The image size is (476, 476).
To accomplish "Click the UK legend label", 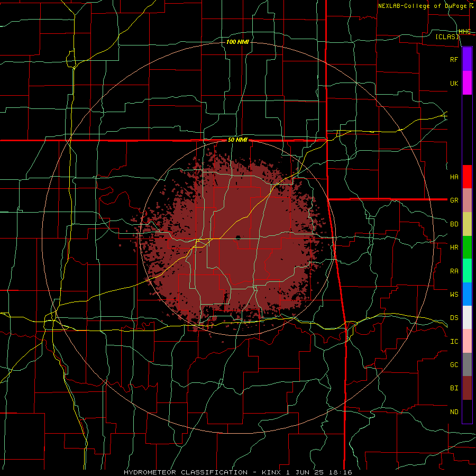I will [x=454, y=83].
